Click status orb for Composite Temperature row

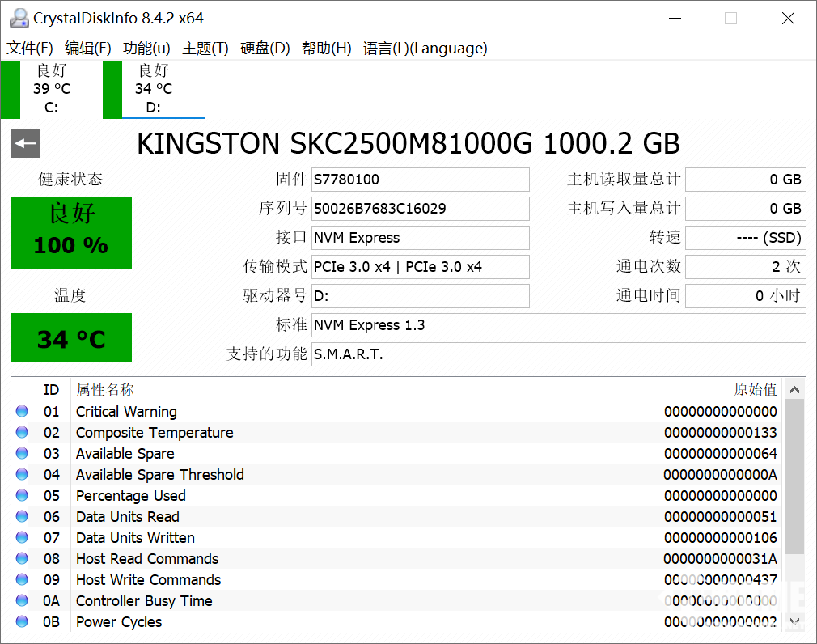click(x=22, y=432)
